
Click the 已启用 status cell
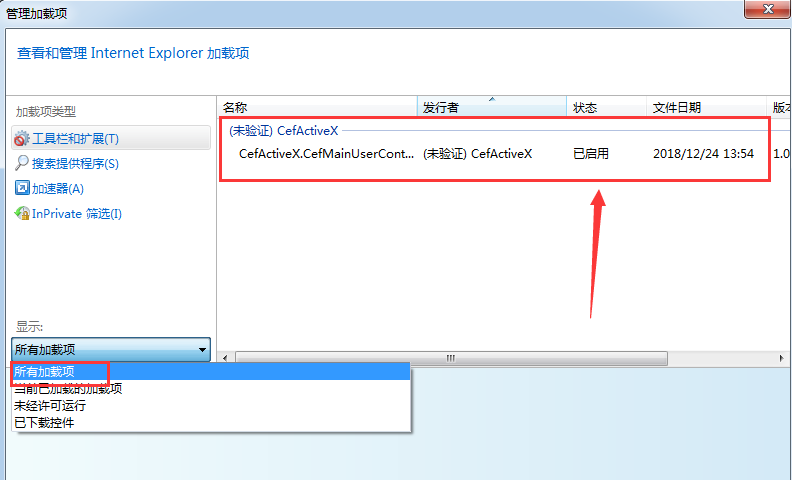point(591,154)
